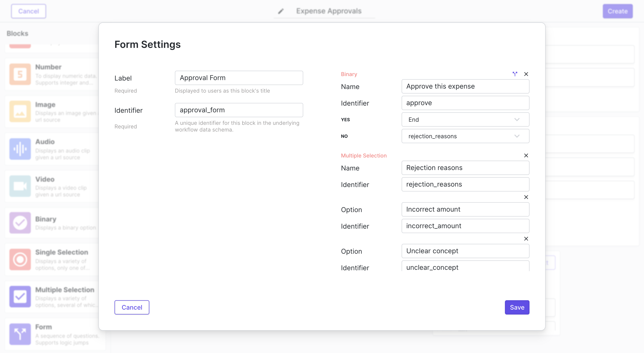Click the Single Selection block title text
The width and height of the screenshot is (644, 353).
tap(61, 252)
